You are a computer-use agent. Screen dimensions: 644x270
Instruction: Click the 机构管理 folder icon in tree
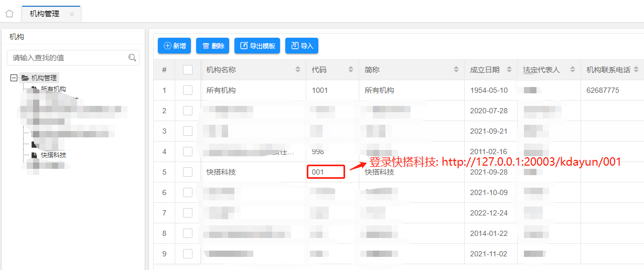[x=25, y=78]
